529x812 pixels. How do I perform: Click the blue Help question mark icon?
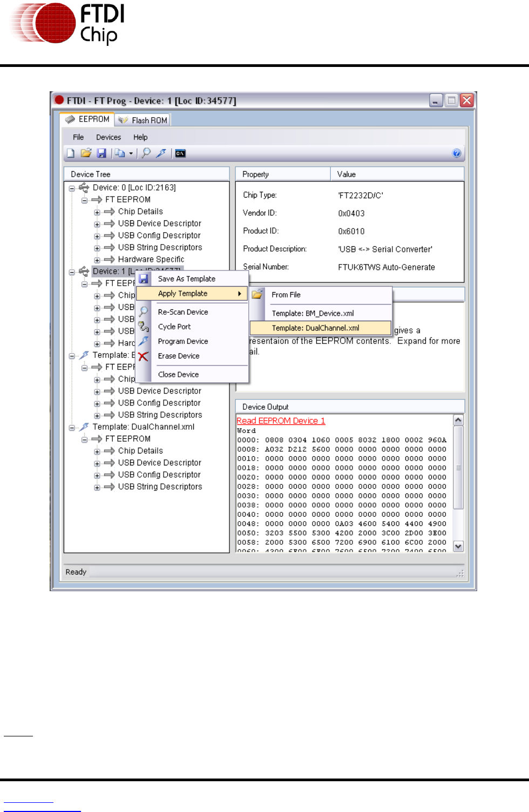457,153
